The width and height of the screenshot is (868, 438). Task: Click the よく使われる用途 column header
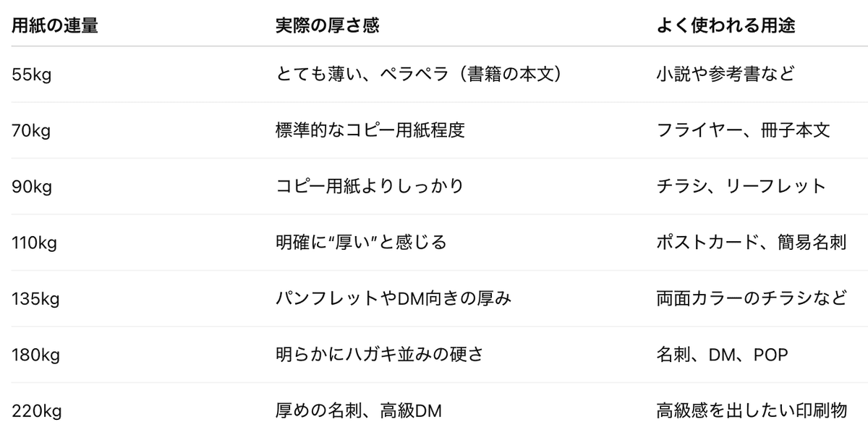tap(726, 25)
